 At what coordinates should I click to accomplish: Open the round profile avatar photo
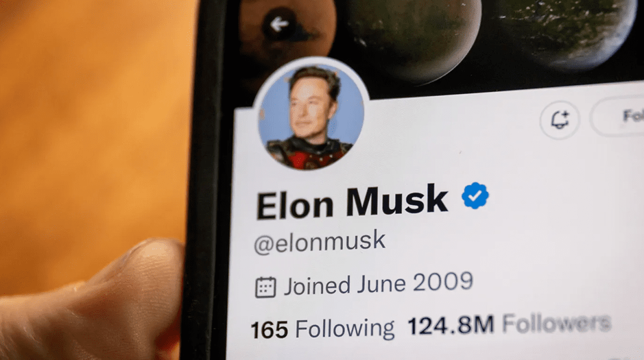[x=311, y=116]
